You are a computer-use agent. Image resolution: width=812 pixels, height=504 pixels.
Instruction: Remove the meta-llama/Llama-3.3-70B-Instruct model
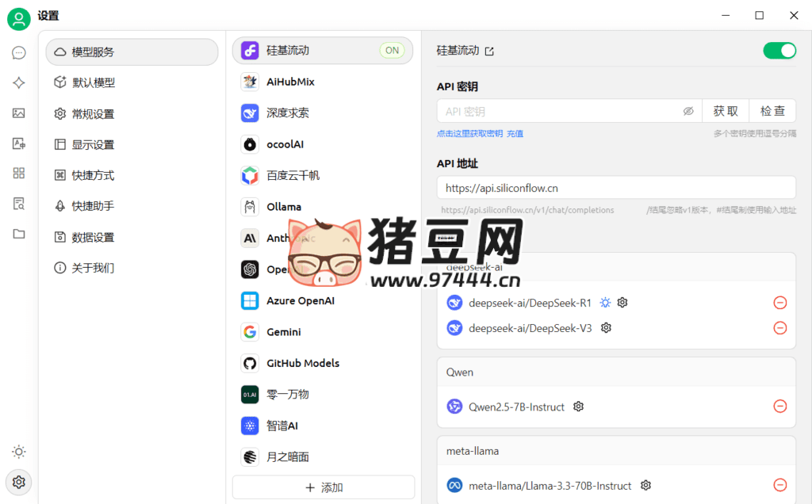(780, 485)
